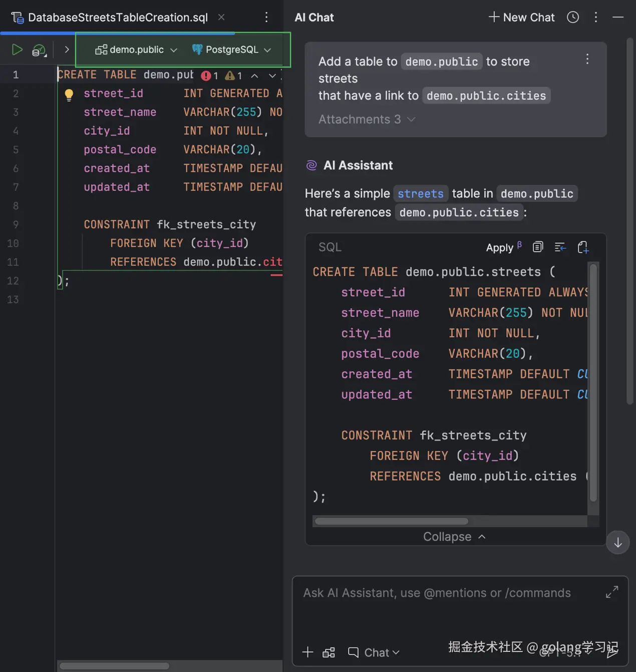Screen dimensions: 636x672
Task: Click the lightbulb intention icon on line 2
Action: (69, 94)
